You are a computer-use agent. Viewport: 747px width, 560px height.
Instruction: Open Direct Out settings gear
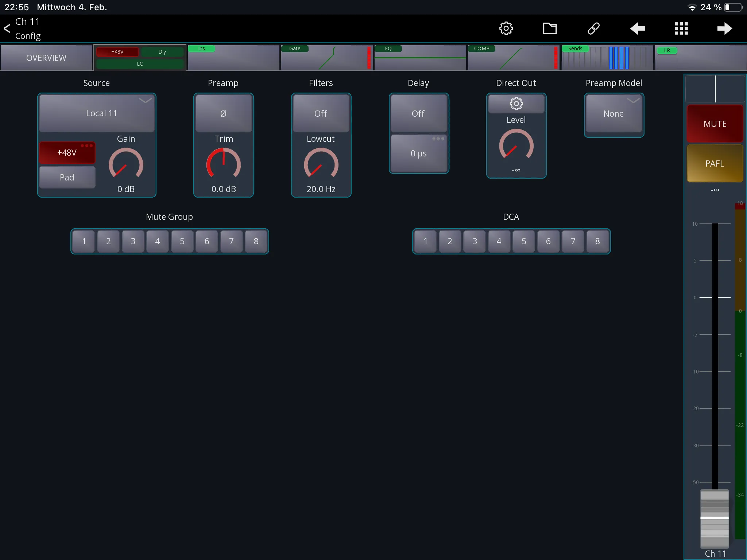click(516, 104)
